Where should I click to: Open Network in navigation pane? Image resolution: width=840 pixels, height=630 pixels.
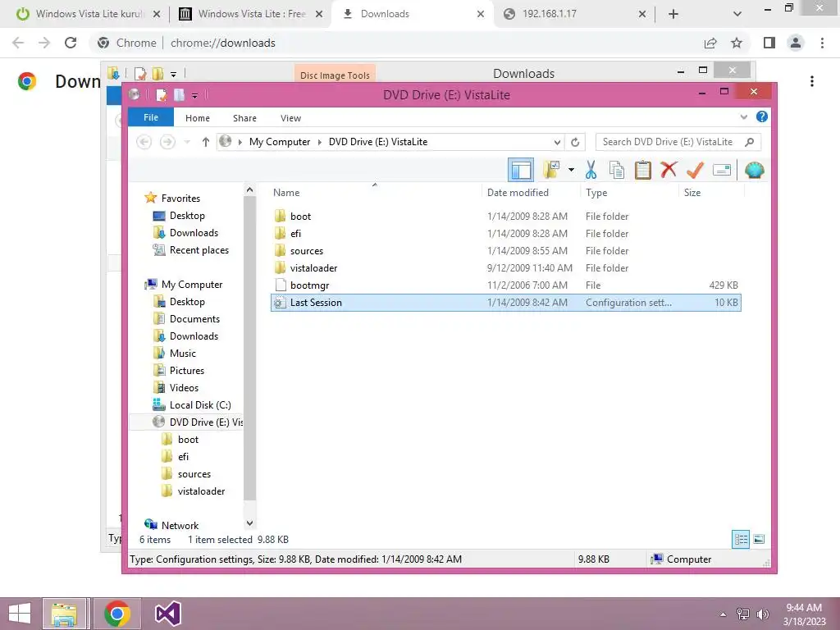[180, 526]
